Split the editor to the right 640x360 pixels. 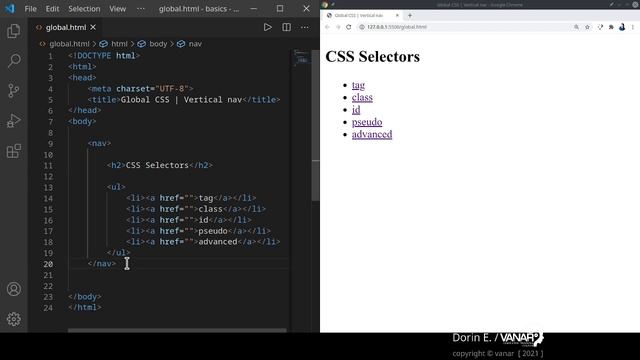coord(287,27)
